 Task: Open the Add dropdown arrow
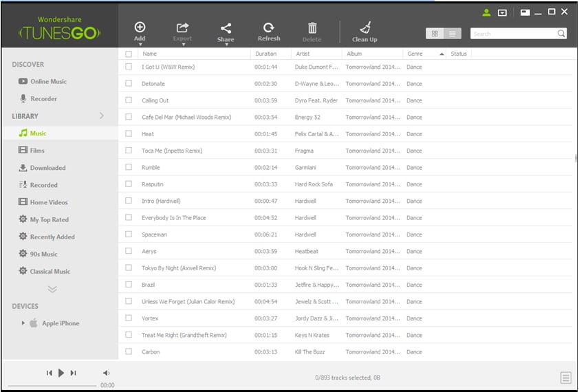click(x=140, y=45)
